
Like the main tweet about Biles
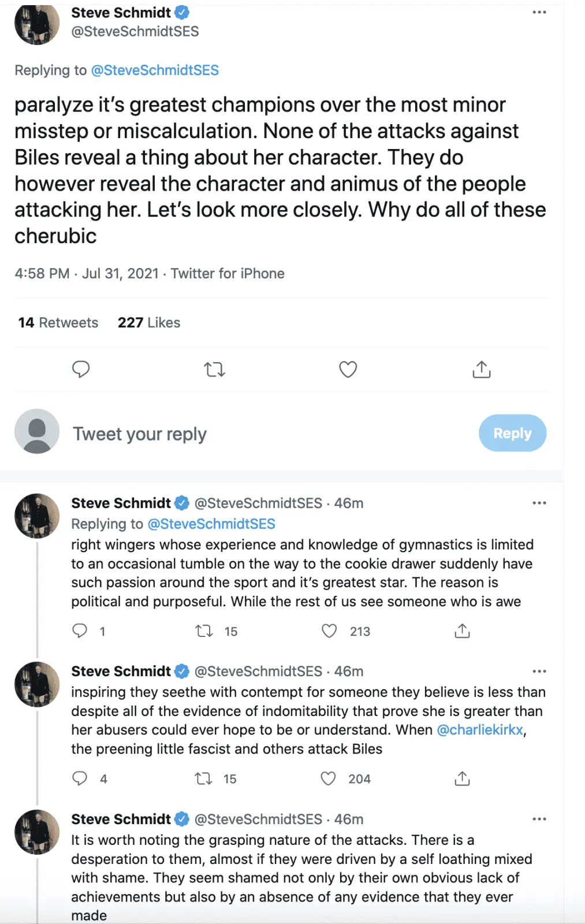[x=348, y=369]
